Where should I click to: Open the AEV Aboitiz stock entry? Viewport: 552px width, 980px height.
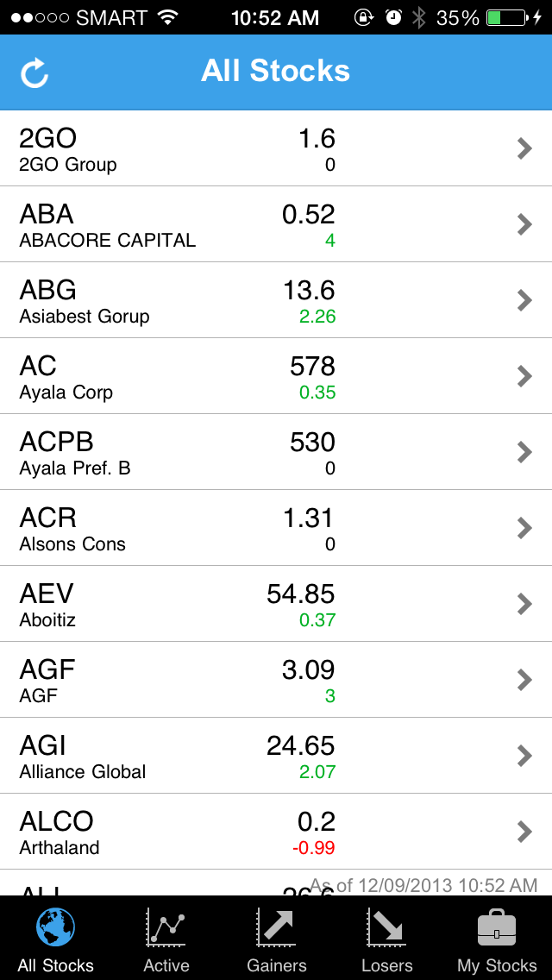point(48,604)
